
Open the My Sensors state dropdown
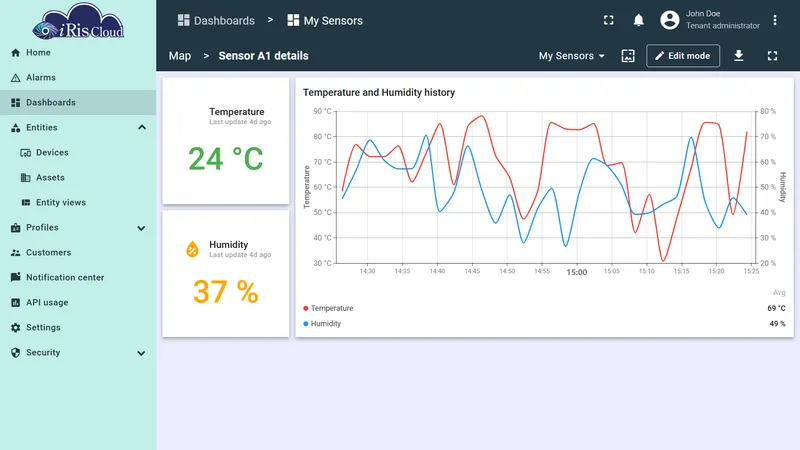pyautogui.click(x=571, y=56)
